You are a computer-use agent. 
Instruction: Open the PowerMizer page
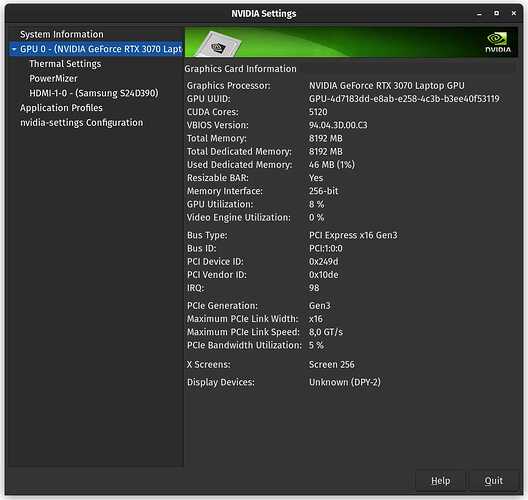tap(53, 78)
